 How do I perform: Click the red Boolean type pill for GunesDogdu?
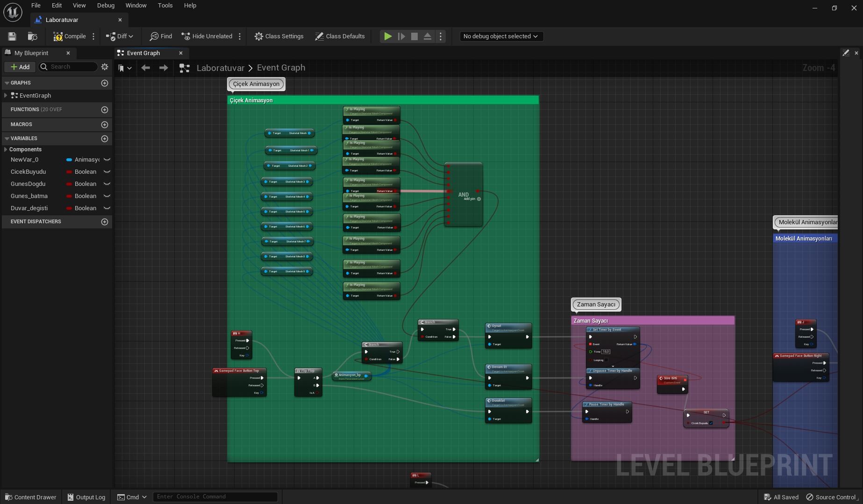point(70,184)
